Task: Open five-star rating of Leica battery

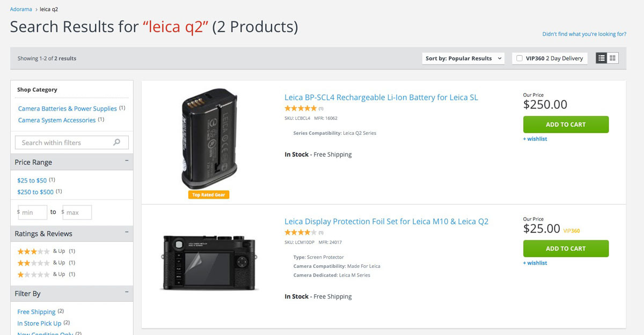Action: pyautogui.click(x=301, y=108)
